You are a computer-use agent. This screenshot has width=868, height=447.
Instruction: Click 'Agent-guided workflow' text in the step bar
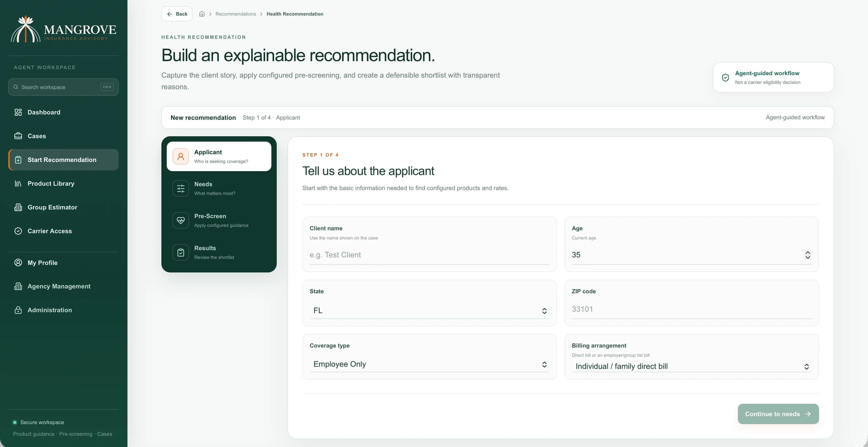click(x=795, y=118)
